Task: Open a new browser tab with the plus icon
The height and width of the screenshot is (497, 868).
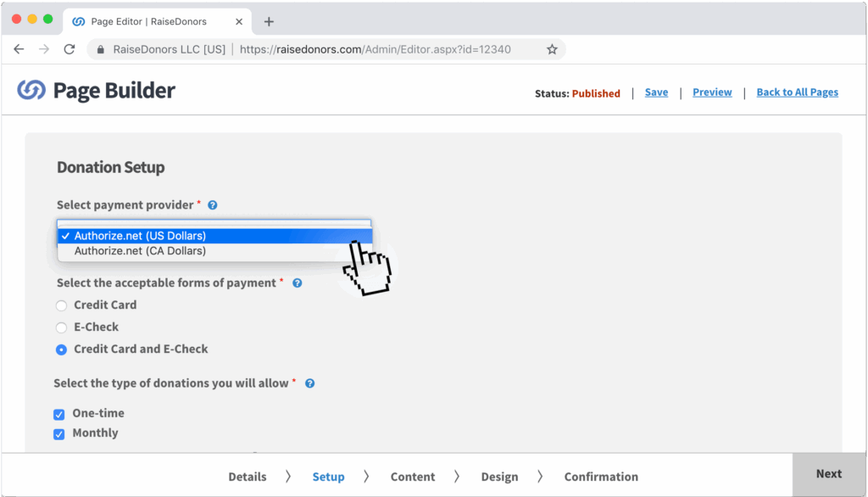Action: pos(269,21)
